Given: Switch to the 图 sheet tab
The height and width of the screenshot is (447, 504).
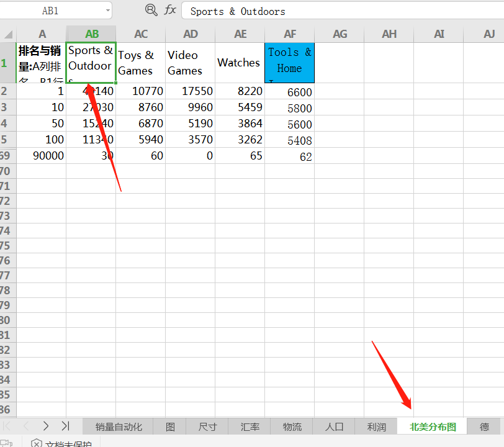Looking at the screenshot, I should (170, 427).
